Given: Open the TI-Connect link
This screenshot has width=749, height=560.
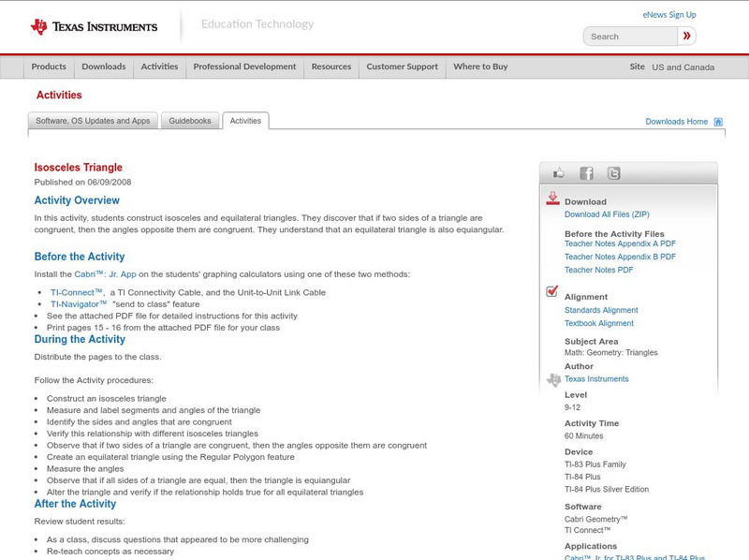Looking at the screenshot, I should [x=77, y=292].
